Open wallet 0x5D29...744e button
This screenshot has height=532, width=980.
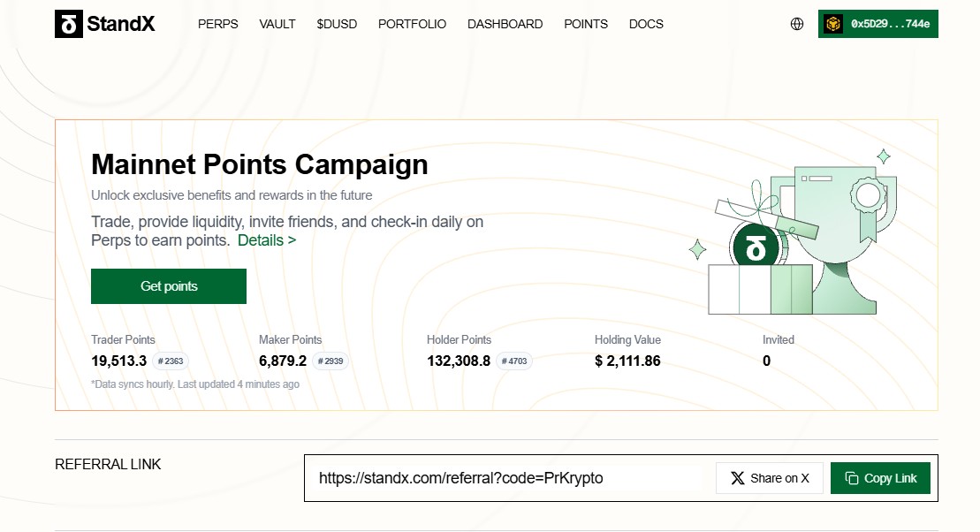[878, 24]
